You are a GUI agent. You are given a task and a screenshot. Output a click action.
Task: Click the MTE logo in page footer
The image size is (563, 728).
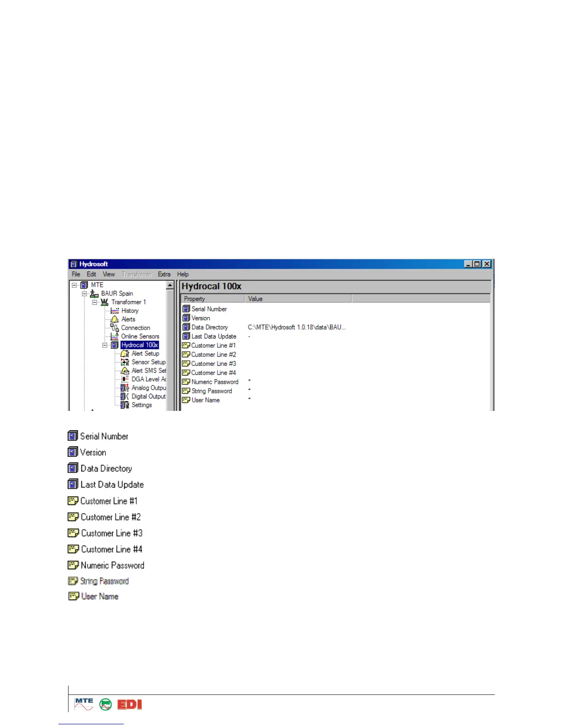point(84,705)
